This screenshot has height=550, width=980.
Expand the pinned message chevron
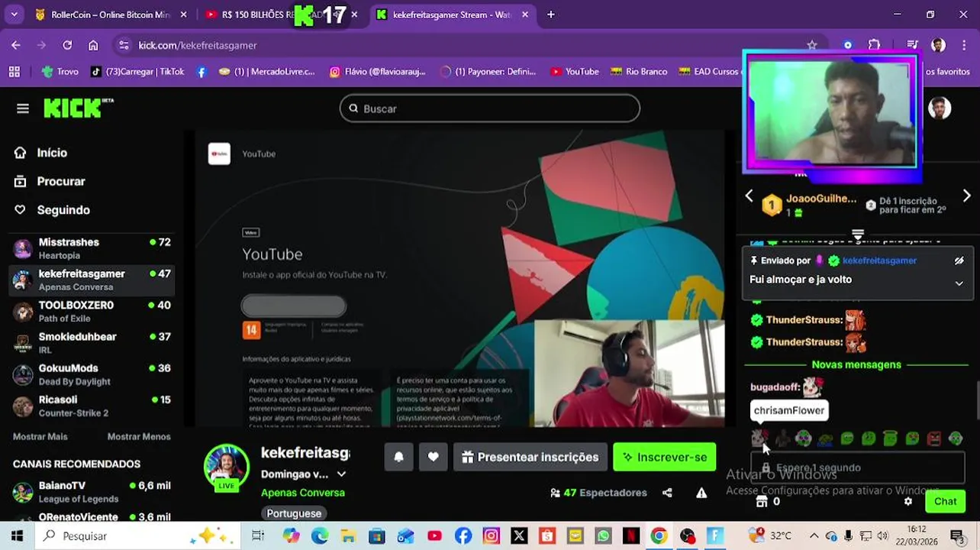pyautogui.click(x=959, y=283)
